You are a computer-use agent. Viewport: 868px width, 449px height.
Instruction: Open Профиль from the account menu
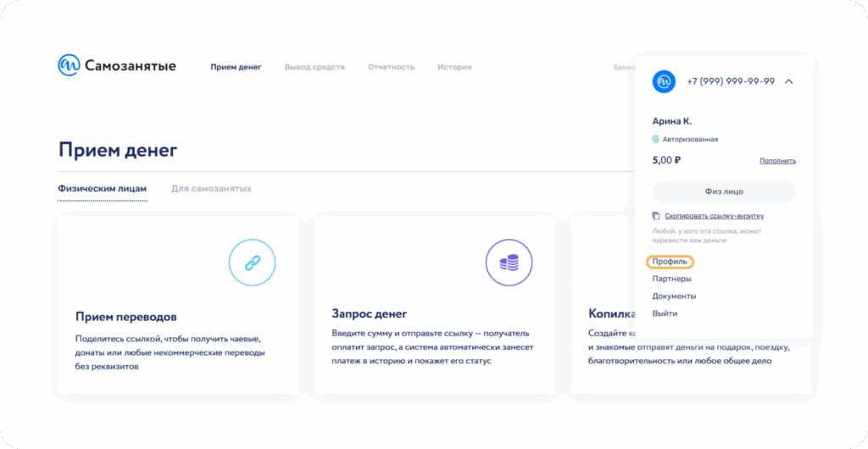tap(670, 262)
